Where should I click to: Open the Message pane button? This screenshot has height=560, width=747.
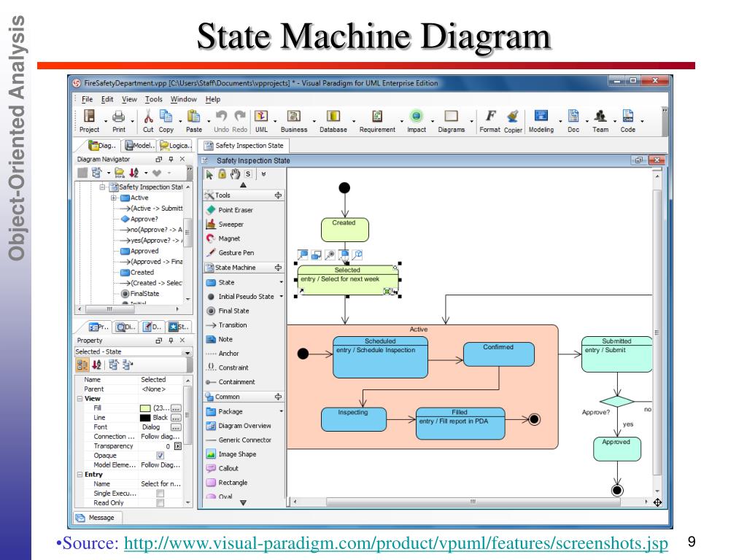click(x=96, y=518)
